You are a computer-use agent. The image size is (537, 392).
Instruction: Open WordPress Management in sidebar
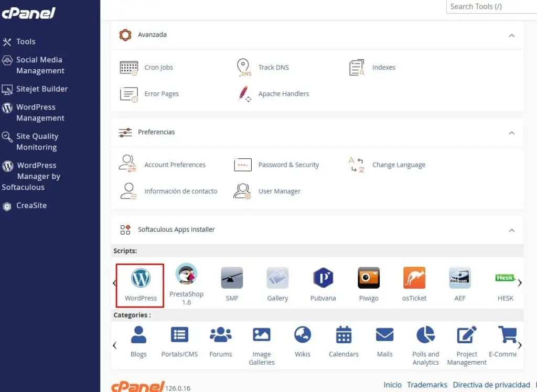[x=33, y=112]
